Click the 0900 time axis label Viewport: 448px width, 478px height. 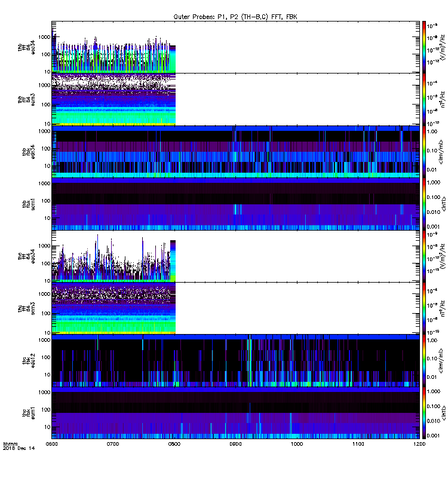pyautogui.click(x=235, y=444)
